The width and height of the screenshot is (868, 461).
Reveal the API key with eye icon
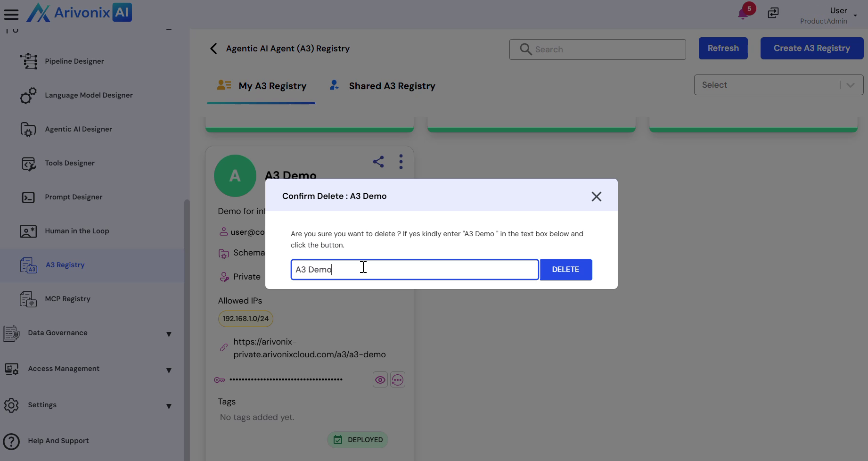[380, 380]
